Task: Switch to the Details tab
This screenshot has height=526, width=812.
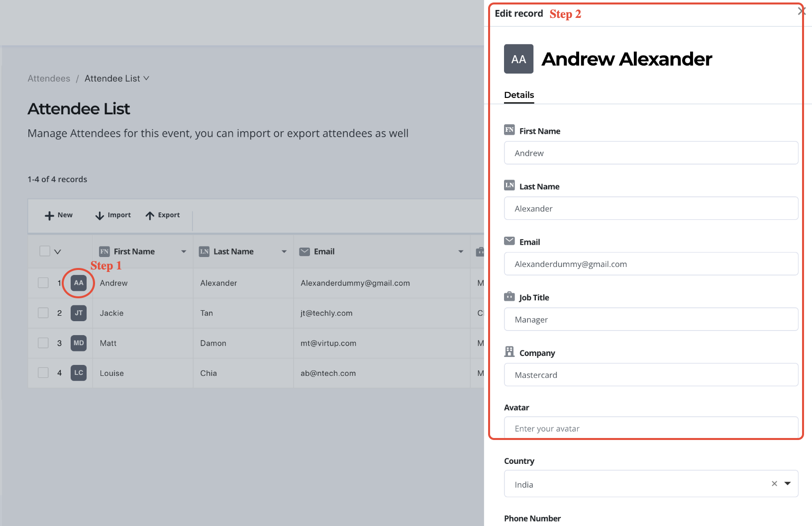Action: (x=518, y=95)
